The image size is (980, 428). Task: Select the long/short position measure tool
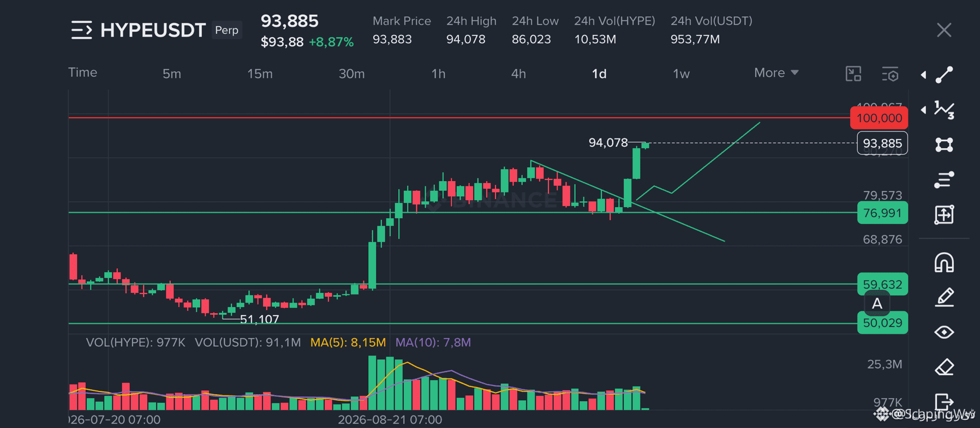944,214
